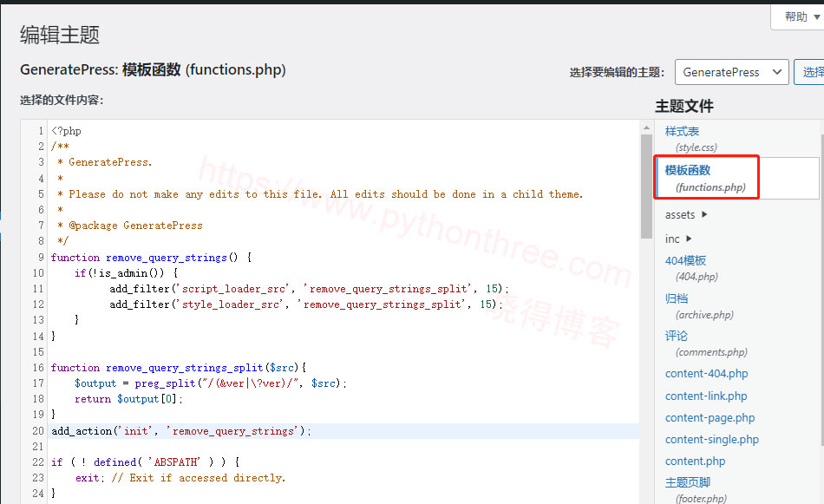Click line 9 function remove_query_strings code
The image size is (824, 504).
coord(151,258)
